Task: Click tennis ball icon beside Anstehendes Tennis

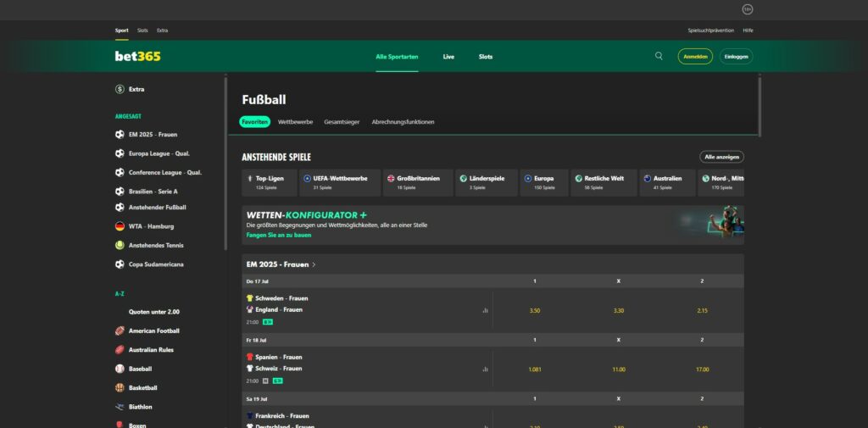Action: (120, 245)
